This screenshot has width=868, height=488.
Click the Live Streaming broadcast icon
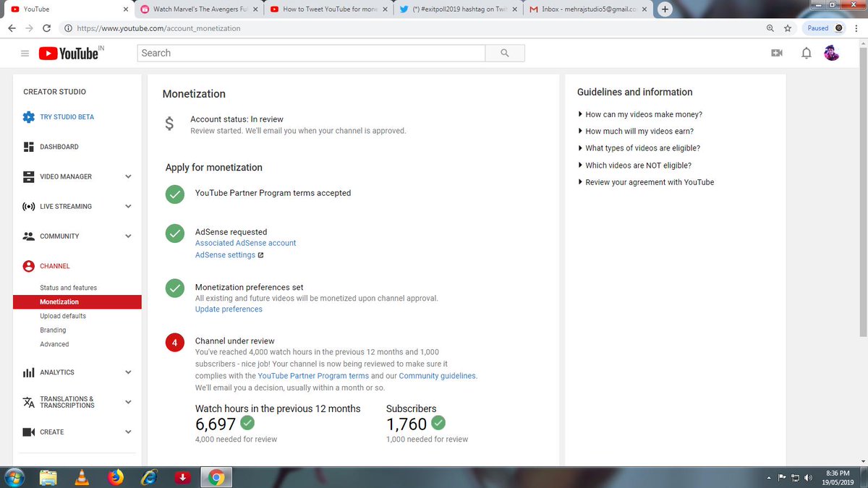(x=29, y=207)
